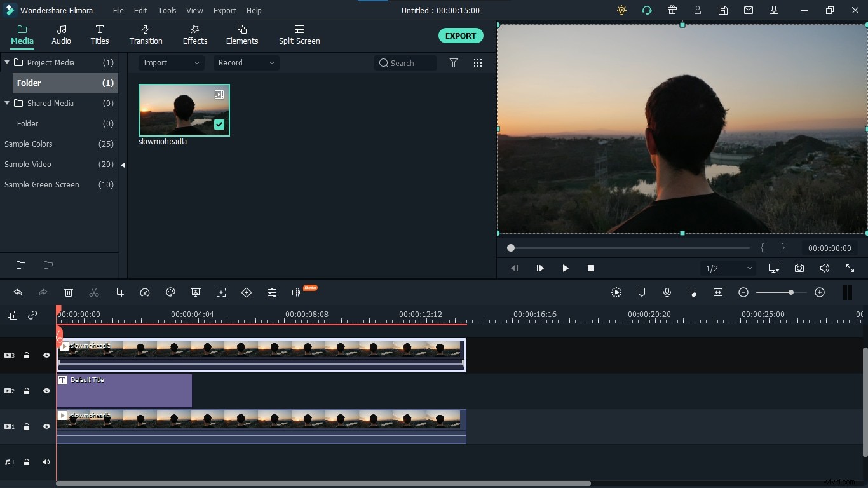Image resolution: width=868 pixels, height=488 pixels.
Task: Mute audio track 1 speaker icon
Action: 46,462
